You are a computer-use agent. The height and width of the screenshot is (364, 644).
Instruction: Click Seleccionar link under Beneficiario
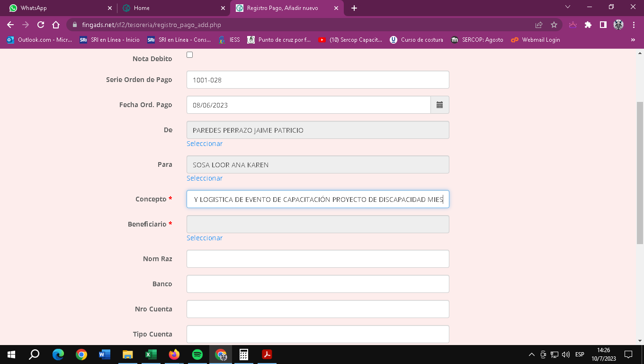[205, 238]
